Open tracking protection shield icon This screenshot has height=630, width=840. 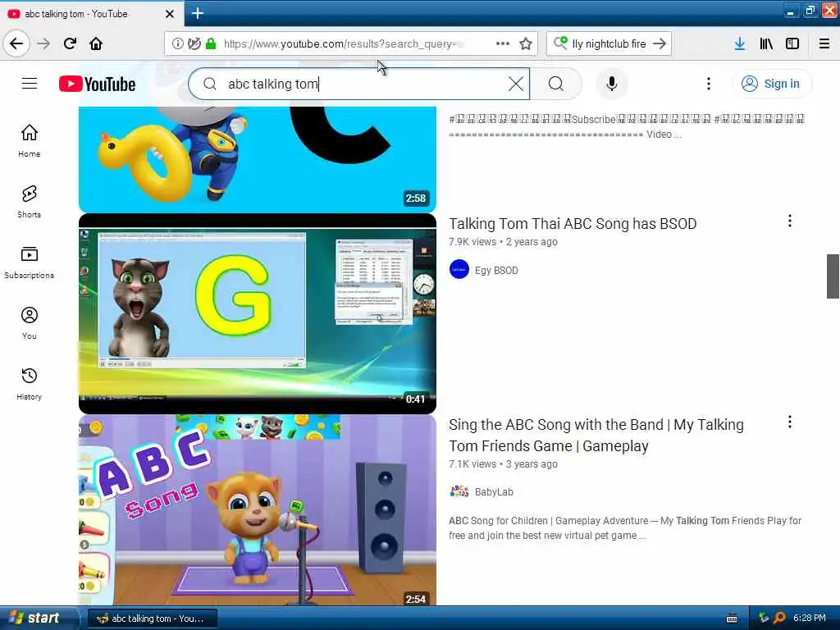tap(194, 44)
